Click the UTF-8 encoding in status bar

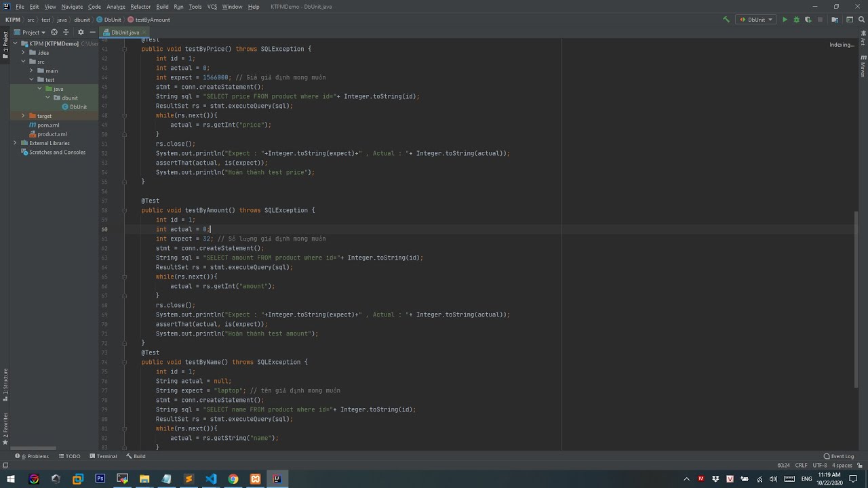(x=820, y=466)
